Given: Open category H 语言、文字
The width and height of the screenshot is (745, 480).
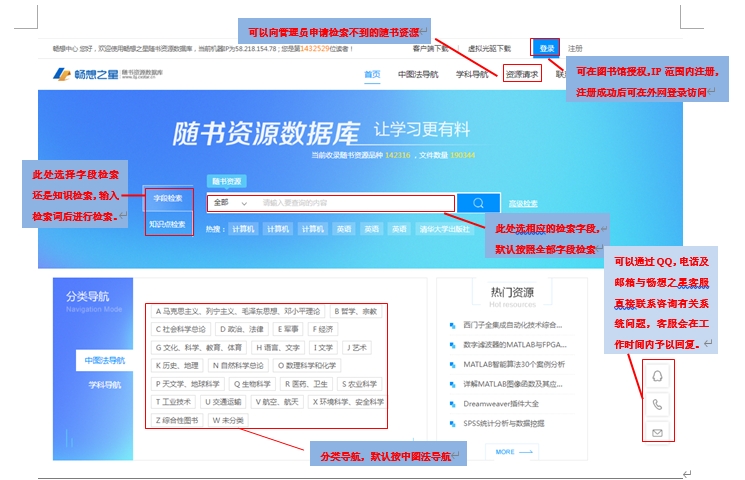Looking at the screenshot, I should pyautogui.click(x=278, y=347).
